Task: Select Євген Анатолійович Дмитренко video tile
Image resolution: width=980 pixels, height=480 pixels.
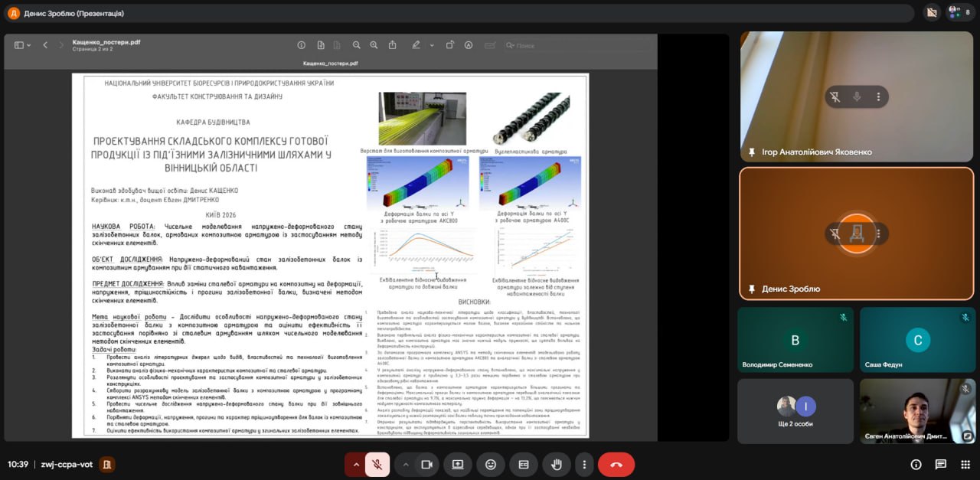Action: pos(917,411)
